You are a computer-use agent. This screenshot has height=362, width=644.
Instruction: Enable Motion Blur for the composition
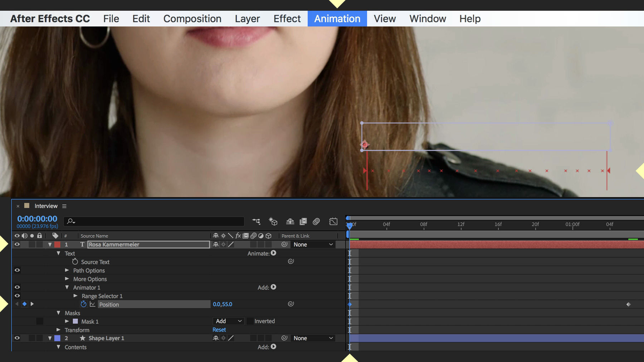click(x=316, y=221)
